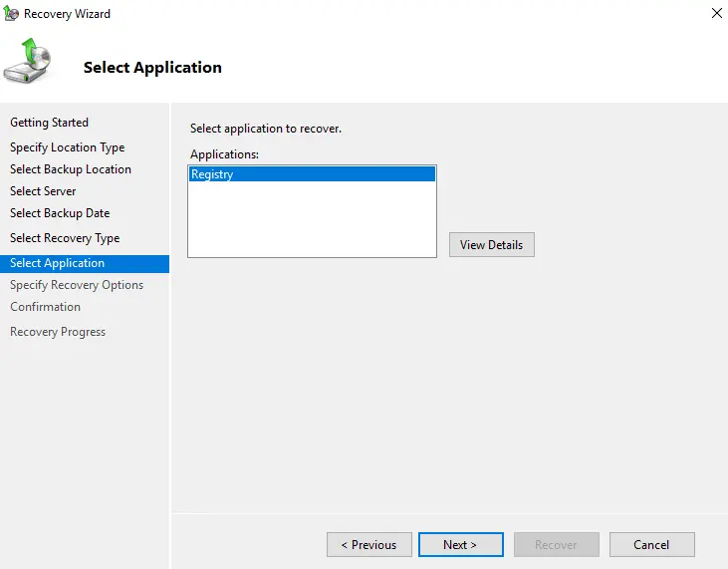Go back with the Previous button
The image size is (728, 569).
tap(368, 545)
